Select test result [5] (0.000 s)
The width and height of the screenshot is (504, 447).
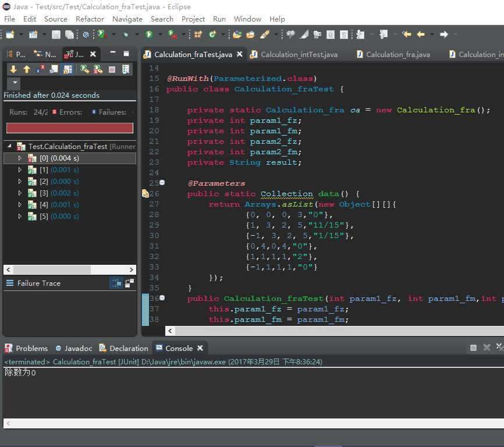(70, 217)
